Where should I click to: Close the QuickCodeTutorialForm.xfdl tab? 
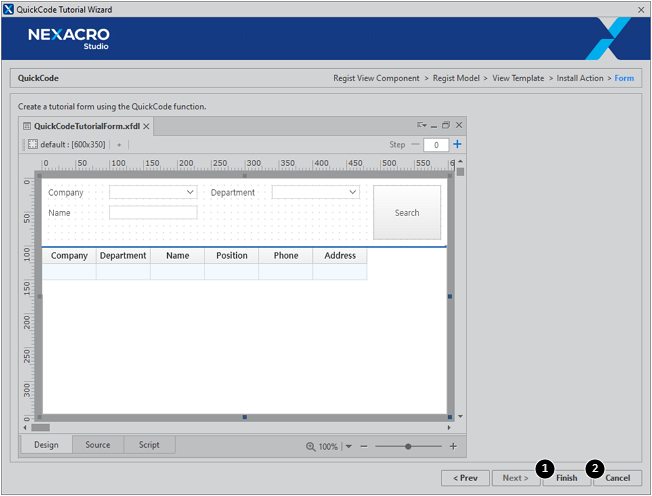(146, 126)
